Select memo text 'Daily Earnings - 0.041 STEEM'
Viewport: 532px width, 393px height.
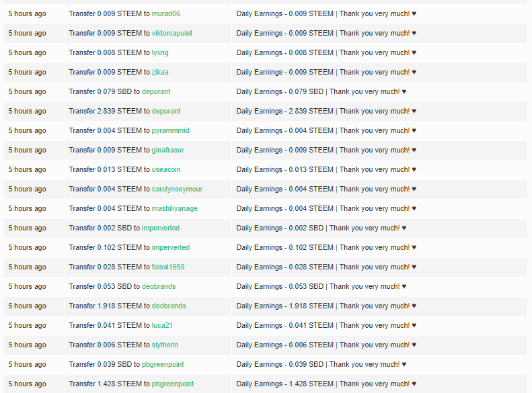[285, 326]
